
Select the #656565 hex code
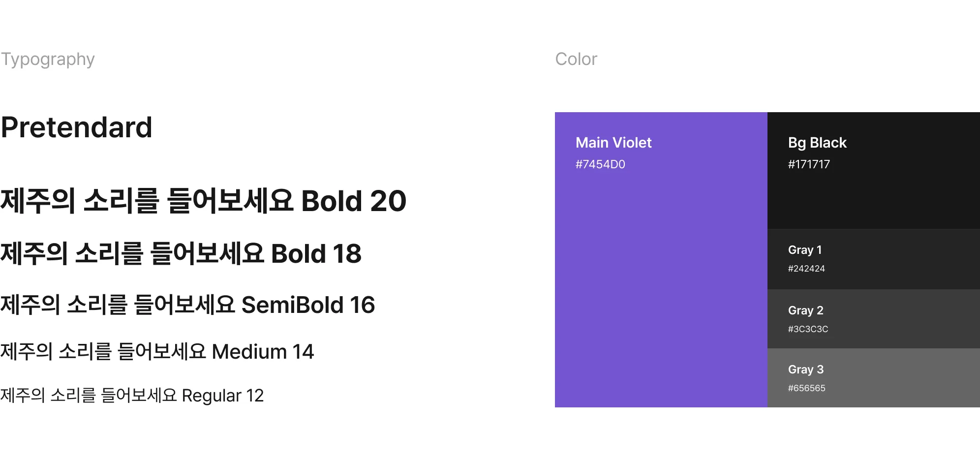tap(806, 388)
